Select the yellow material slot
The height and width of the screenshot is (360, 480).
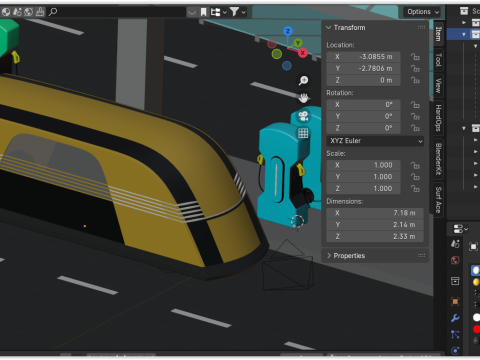coord(476,282)
